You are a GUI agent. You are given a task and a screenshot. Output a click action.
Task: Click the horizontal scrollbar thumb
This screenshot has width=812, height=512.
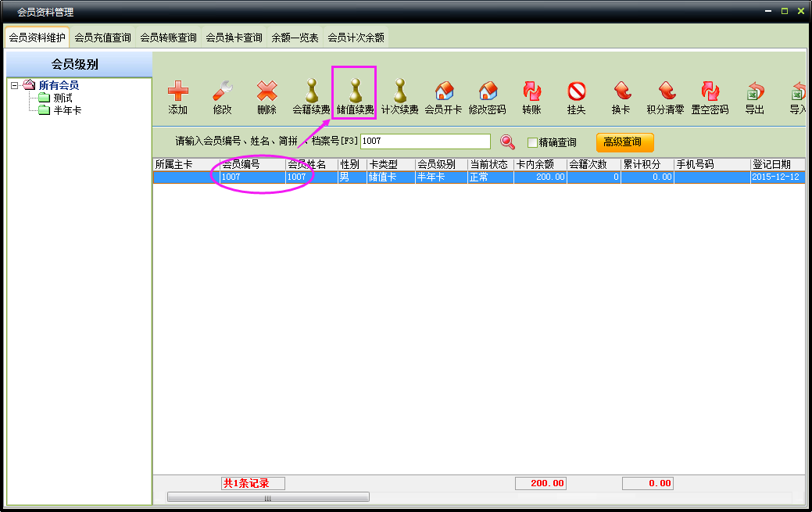(268, 497)
